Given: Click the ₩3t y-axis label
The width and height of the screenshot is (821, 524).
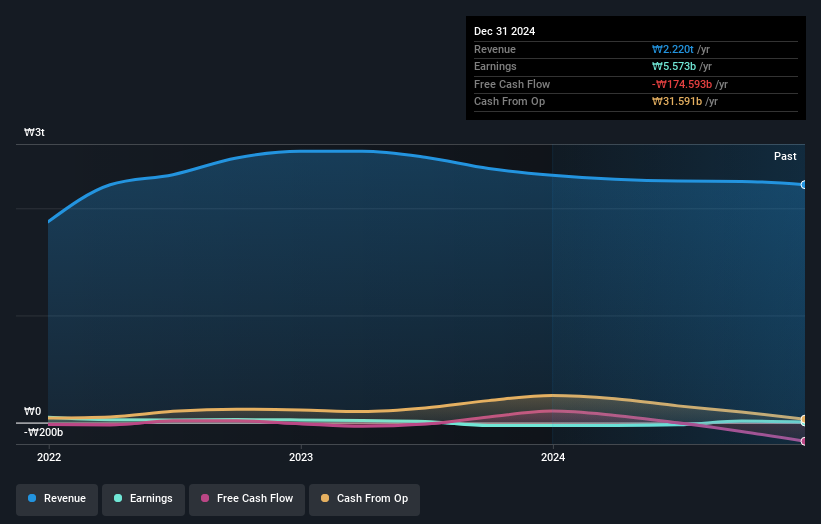Looking at the screenshot, I should click(35, 132).
